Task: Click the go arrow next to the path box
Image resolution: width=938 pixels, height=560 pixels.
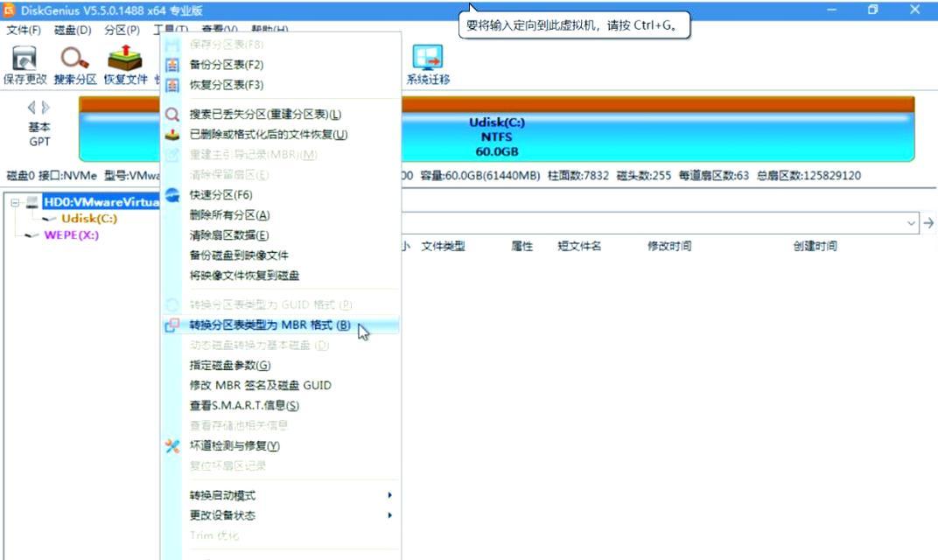Action: point(928,223)
